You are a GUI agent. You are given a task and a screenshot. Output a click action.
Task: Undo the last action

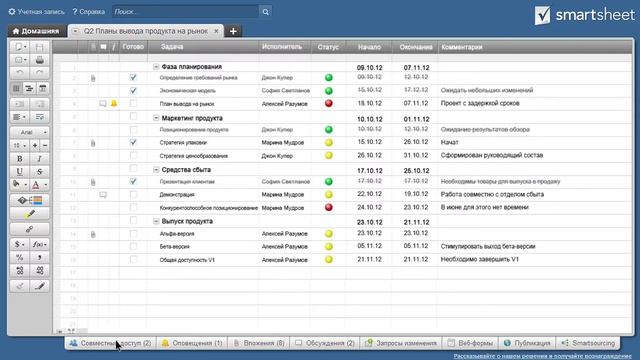(x=19, y=73)
